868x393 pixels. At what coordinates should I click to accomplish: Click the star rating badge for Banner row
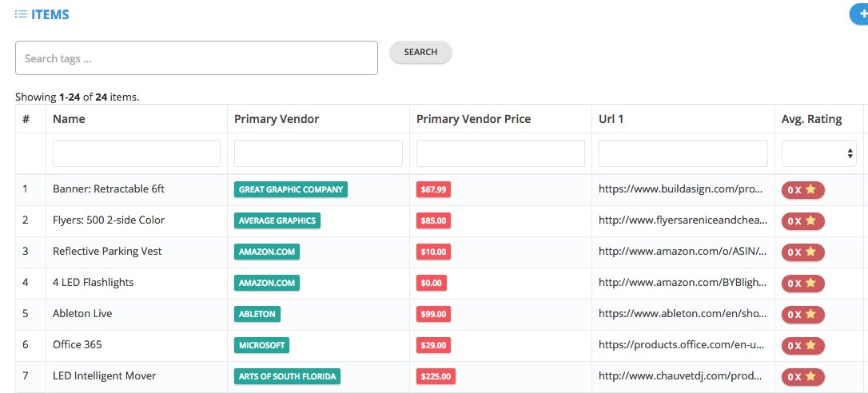click(x=802, y=189)
